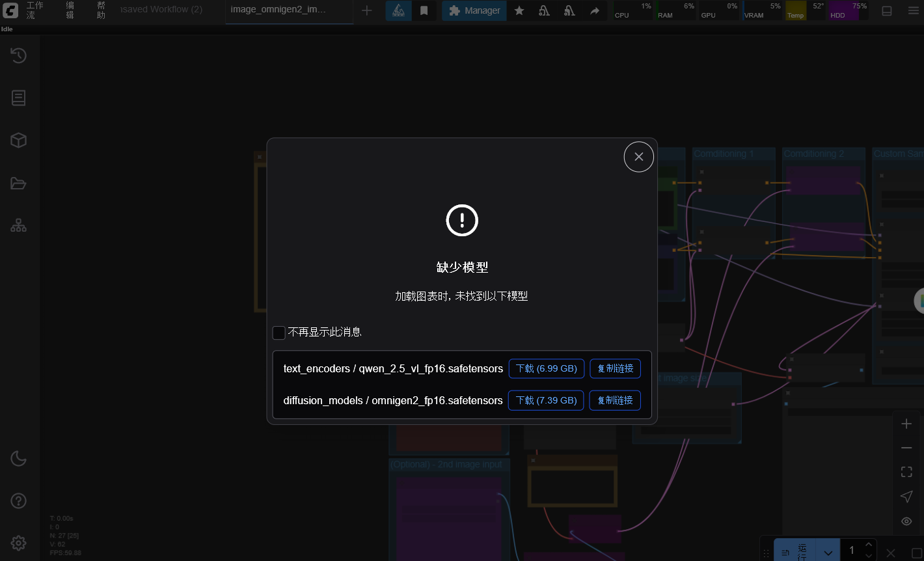Toggle dark theme with moon icon
Screen dimensions: 924x561
click(18, 459)
